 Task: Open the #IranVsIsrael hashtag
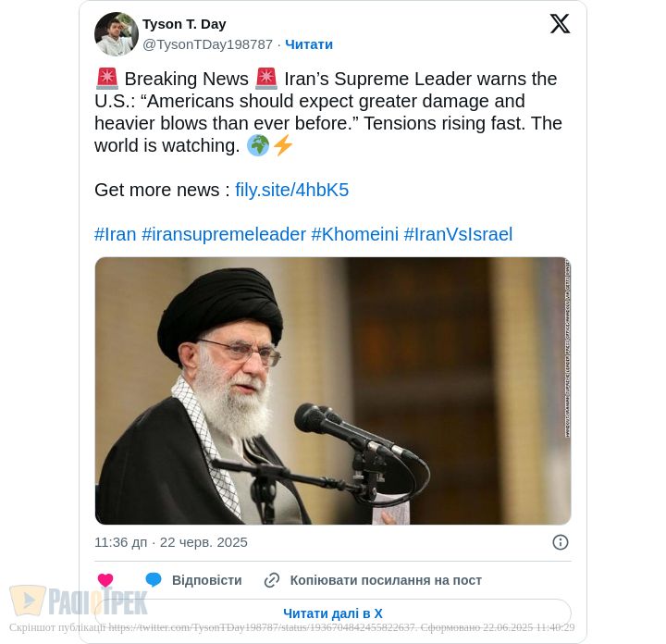458,234
